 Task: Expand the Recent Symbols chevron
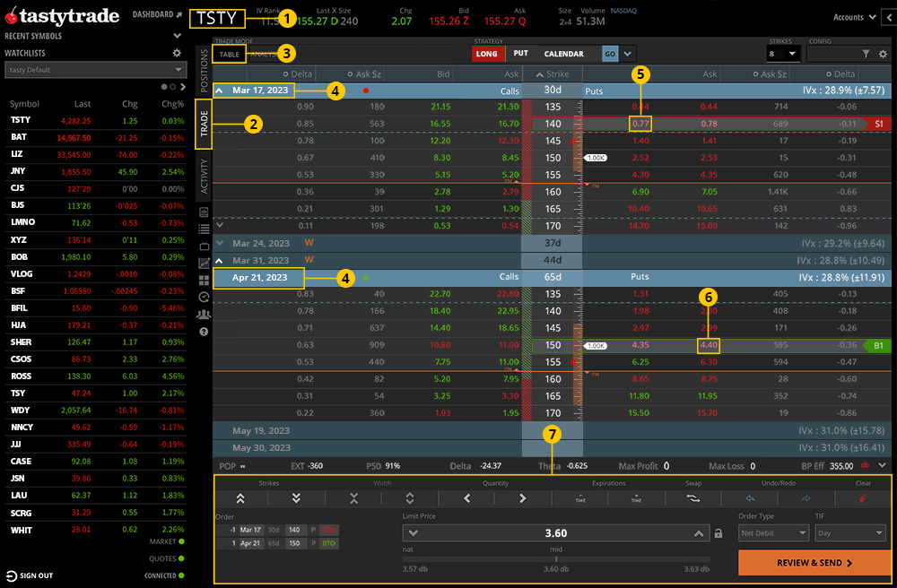[x=177, y=36]
